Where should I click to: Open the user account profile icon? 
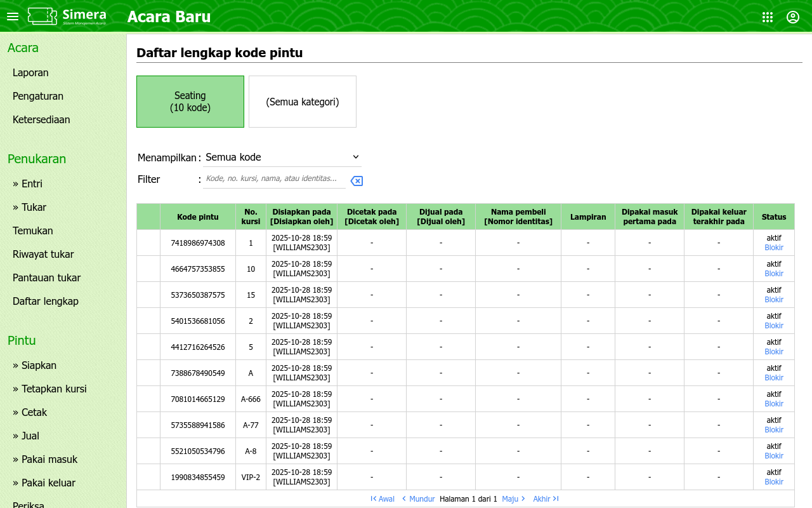pos(793,17)
